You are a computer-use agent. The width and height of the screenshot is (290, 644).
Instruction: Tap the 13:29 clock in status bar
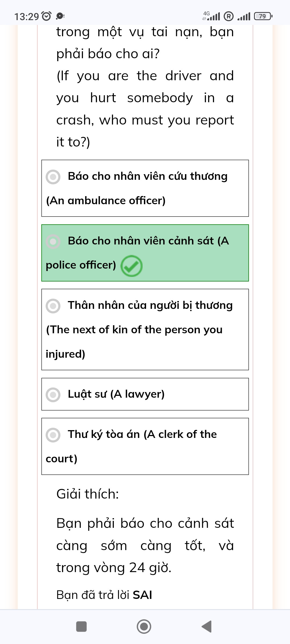pyautogui.click(x=26, y=17)
